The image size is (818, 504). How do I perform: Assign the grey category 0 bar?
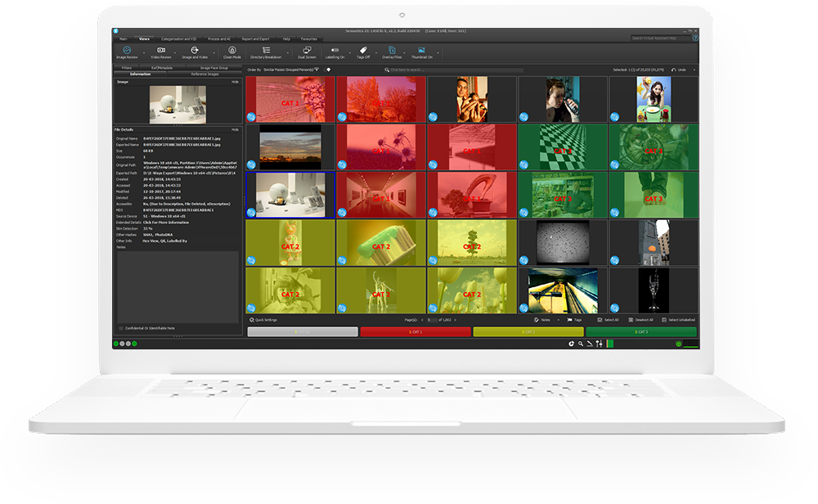coord(303,332)
